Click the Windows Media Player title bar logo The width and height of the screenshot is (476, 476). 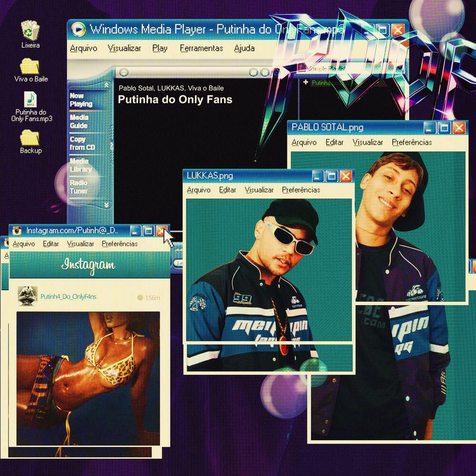coord(79,30)
